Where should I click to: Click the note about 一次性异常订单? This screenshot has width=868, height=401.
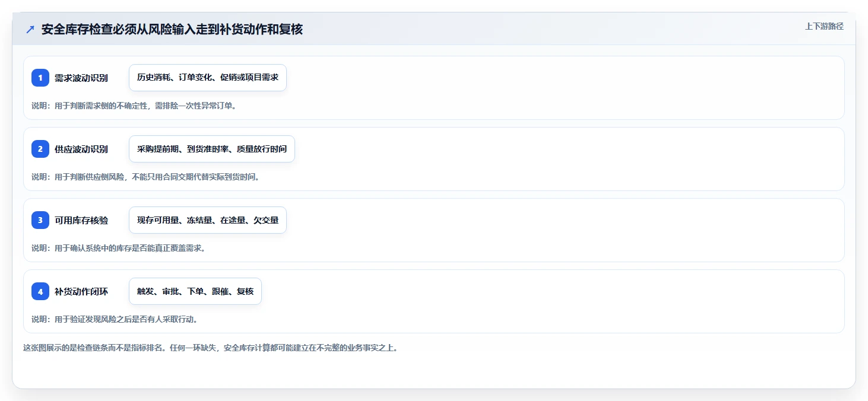pyautogui.click(x=134, y=106)
